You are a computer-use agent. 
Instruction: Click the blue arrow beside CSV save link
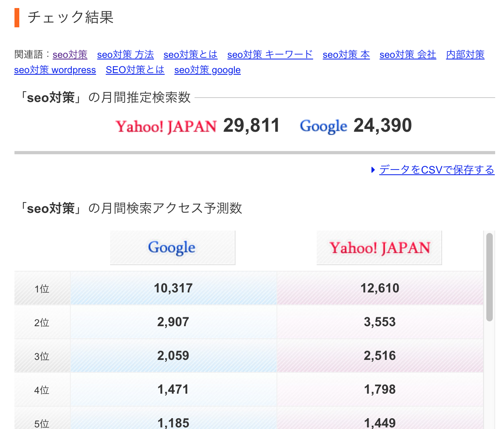coord(373,170)
